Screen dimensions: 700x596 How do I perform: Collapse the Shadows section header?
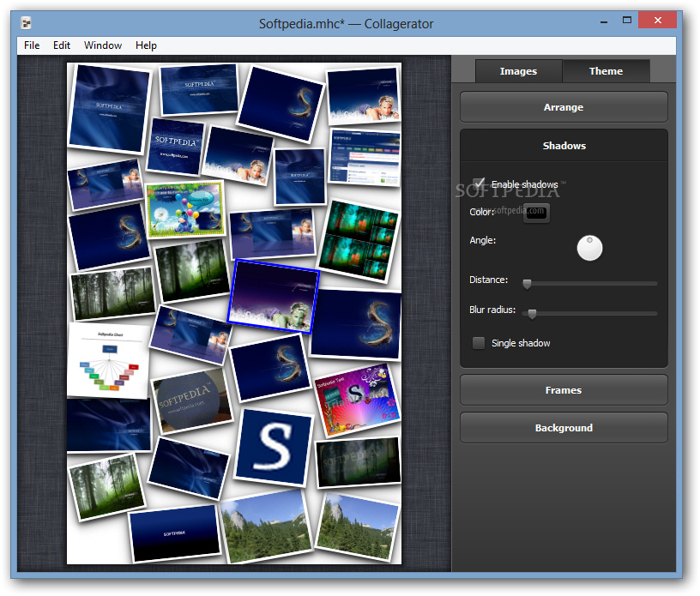click(x=564, y=146)
